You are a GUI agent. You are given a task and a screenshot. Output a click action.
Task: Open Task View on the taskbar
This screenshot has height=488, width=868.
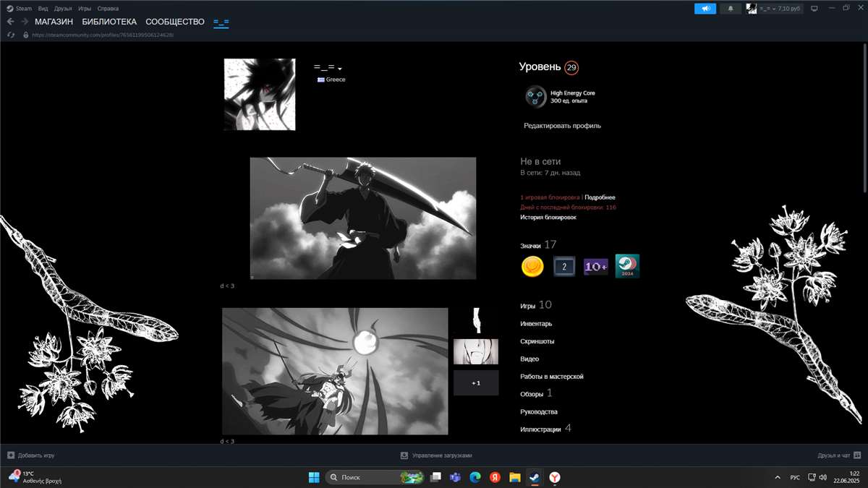click(435, 477)
